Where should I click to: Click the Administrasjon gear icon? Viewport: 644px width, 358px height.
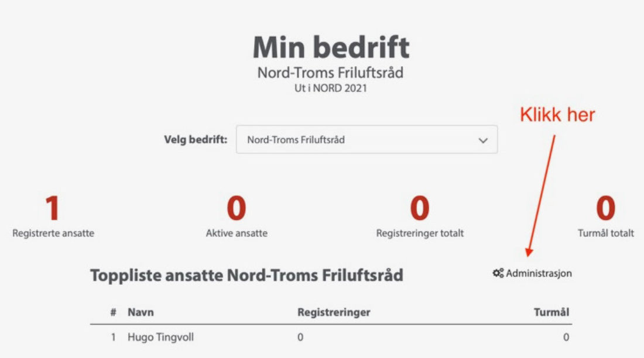498,273
